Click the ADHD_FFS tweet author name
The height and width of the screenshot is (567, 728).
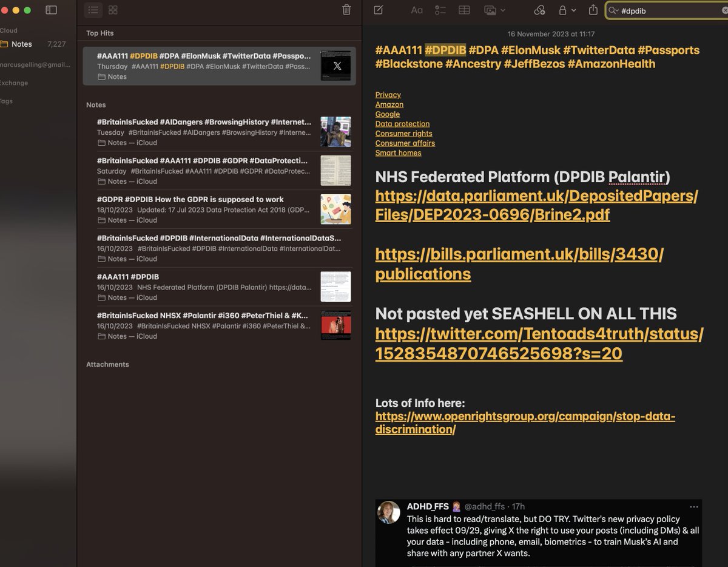tap(428, 507)
